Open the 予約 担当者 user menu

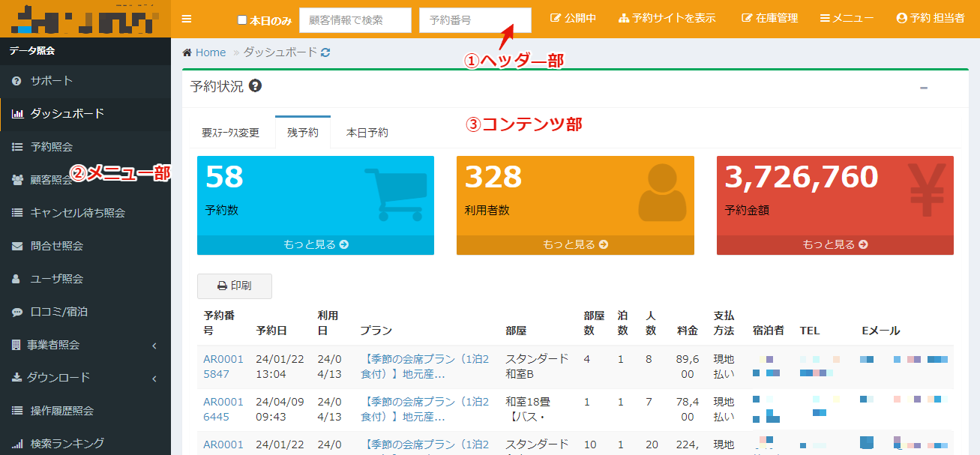(x=930, y=18)
